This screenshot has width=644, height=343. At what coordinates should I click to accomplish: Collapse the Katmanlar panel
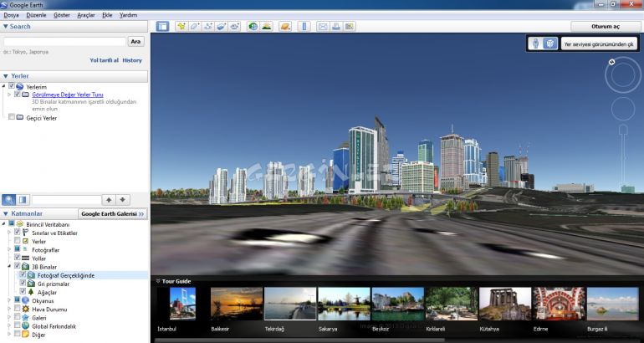[x=5, y=213]
